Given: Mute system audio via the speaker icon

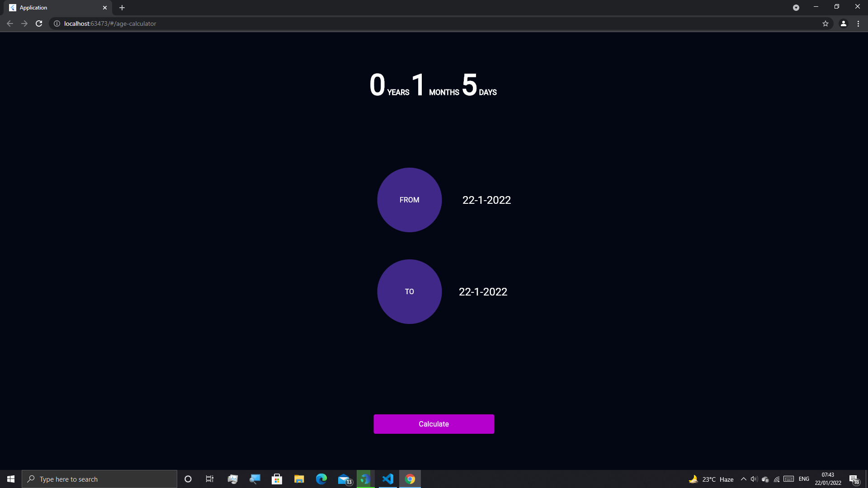Looking at the screenshot, I should (753, 479).
